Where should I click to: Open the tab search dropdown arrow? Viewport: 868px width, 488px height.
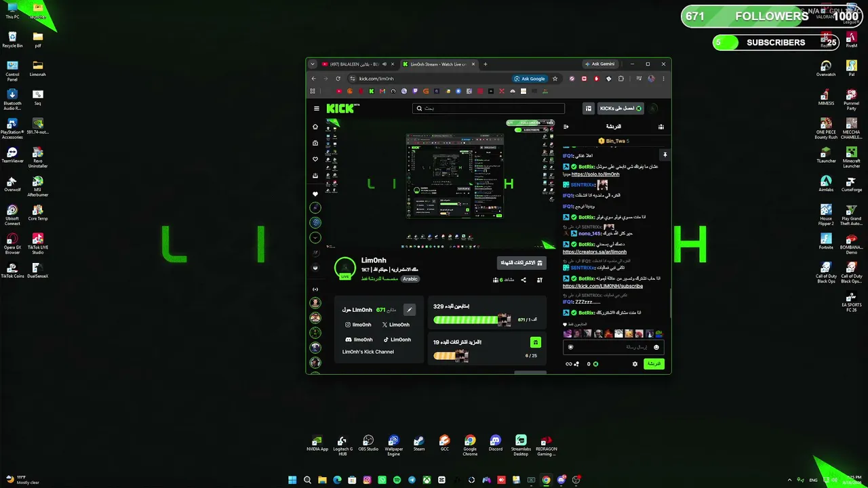(x=313, y=64)
